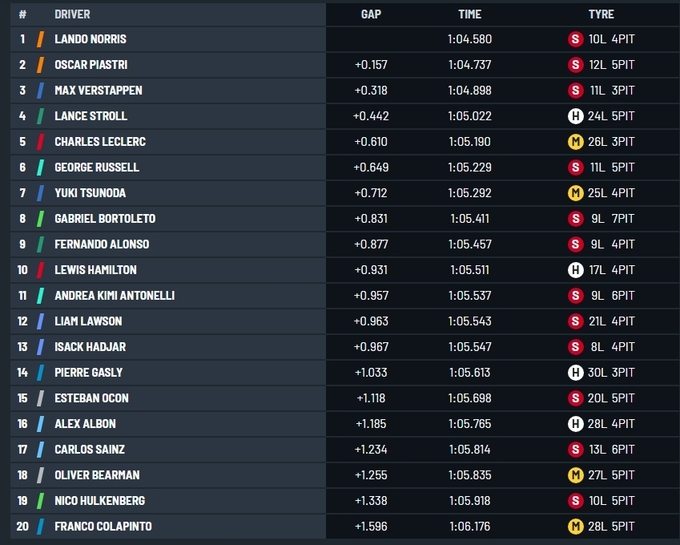680x545 pixels.
Task: Click Franco Colapinto's medium tyre icon
Action: 575,526
